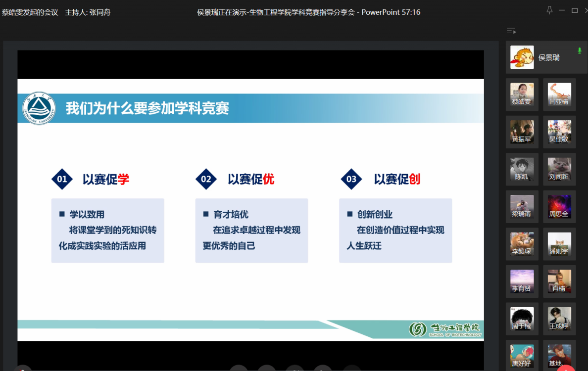Open 周子械's participant tile

point(522,319)
